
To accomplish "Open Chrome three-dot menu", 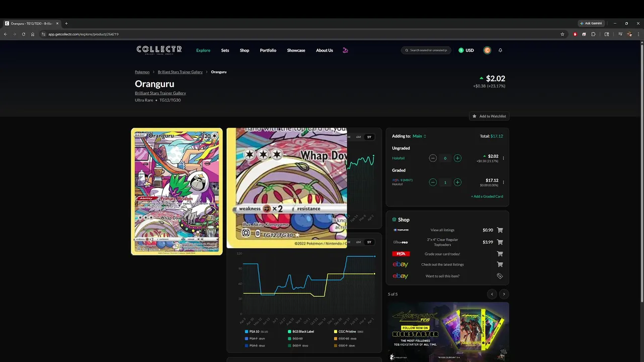I will click(x=639, y=34).
